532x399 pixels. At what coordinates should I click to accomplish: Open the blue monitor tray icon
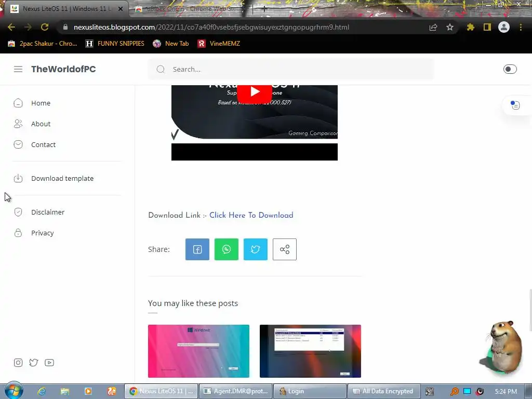pyautogui.click(x=467, y=391)
